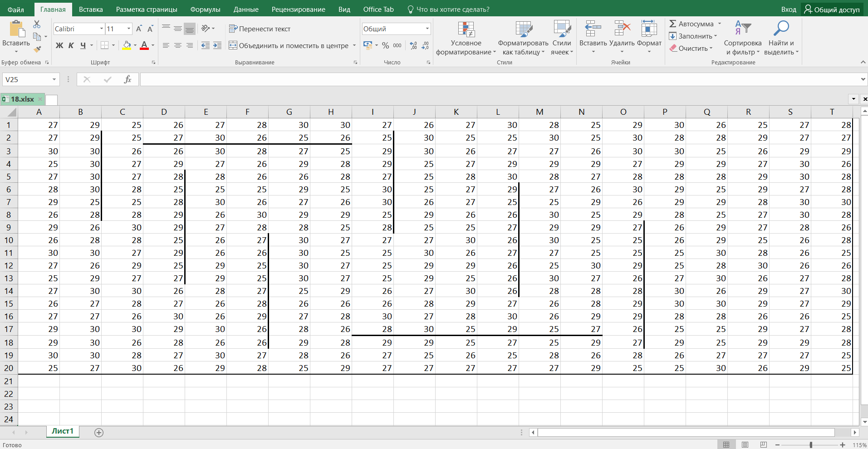This screenshot has width=868, height=449.
Task: Open Format (Формат) cells menu
Action: [x=649, y=38]
